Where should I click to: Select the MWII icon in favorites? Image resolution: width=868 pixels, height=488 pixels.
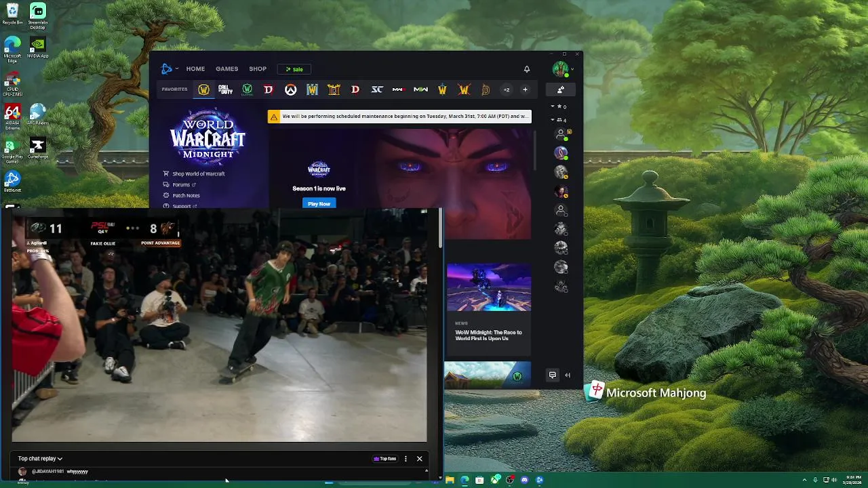[x=420, y=89]
